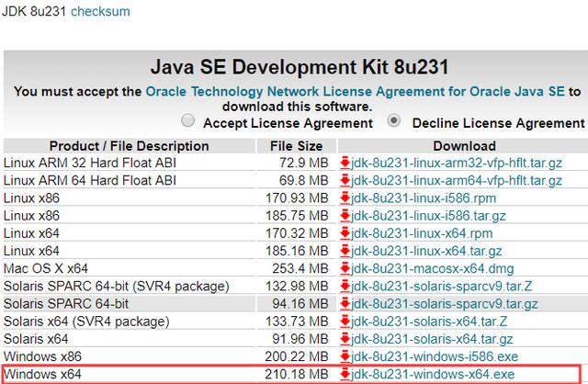Select the Windows x64 row label
Viewport: 588px width, 384px height.
coord(42,374)
